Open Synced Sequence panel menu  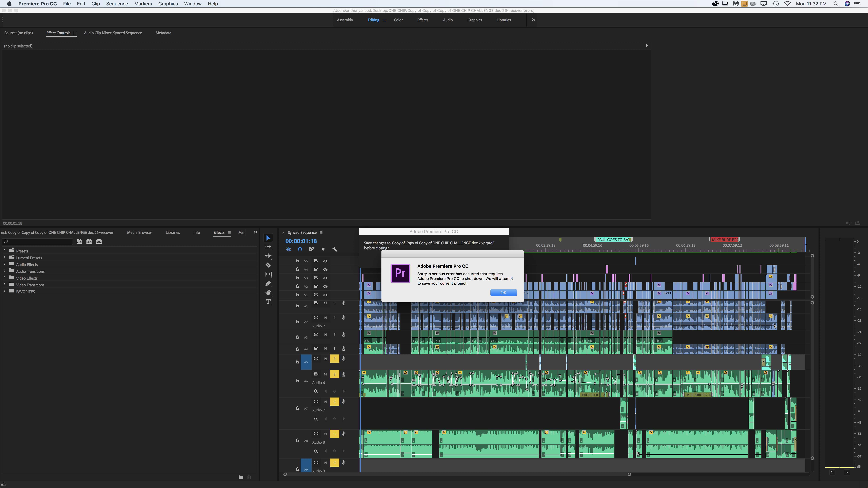[321, 233]
